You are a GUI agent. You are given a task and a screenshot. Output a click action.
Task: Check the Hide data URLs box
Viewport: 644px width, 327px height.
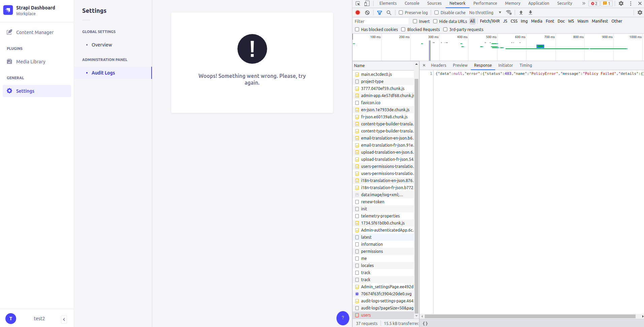[x=434, y=21]
